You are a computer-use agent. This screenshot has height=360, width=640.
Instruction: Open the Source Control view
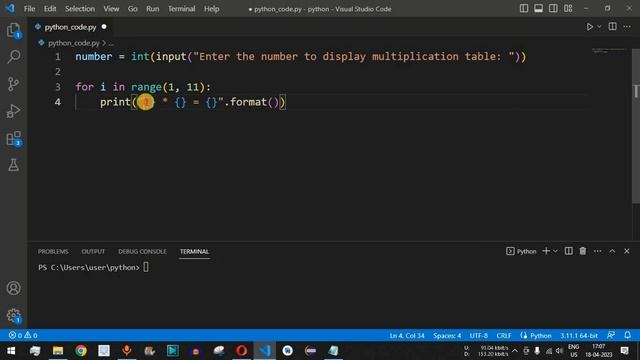pyautogui.click(x=13, y=84)
